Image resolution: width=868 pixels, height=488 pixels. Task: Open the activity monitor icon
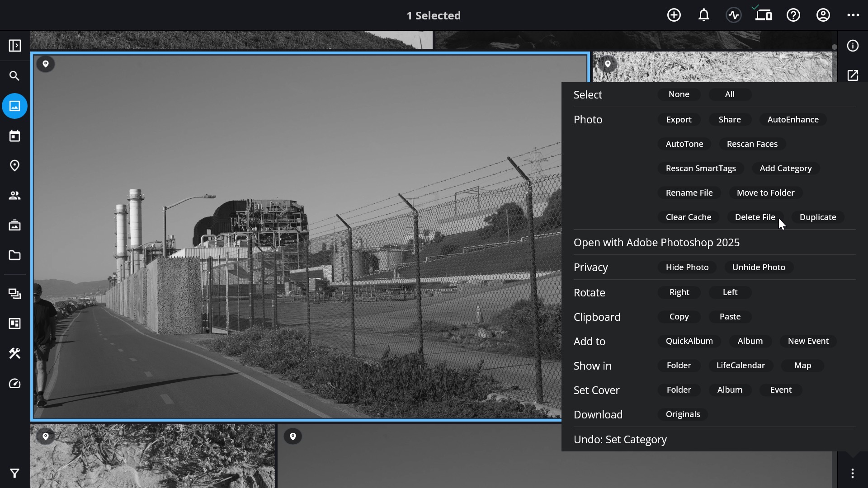[733, 15]
